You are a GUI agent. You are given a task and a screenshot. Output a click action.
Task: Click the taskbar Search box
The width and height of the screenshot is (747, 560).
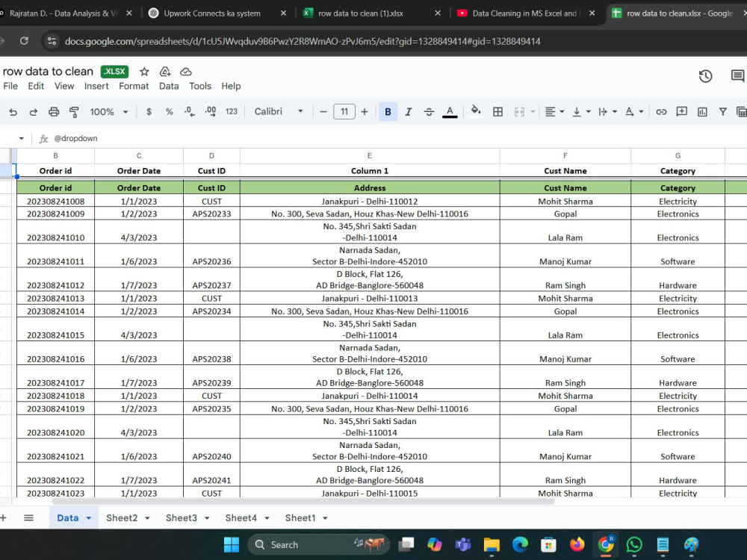coord(319,544)
